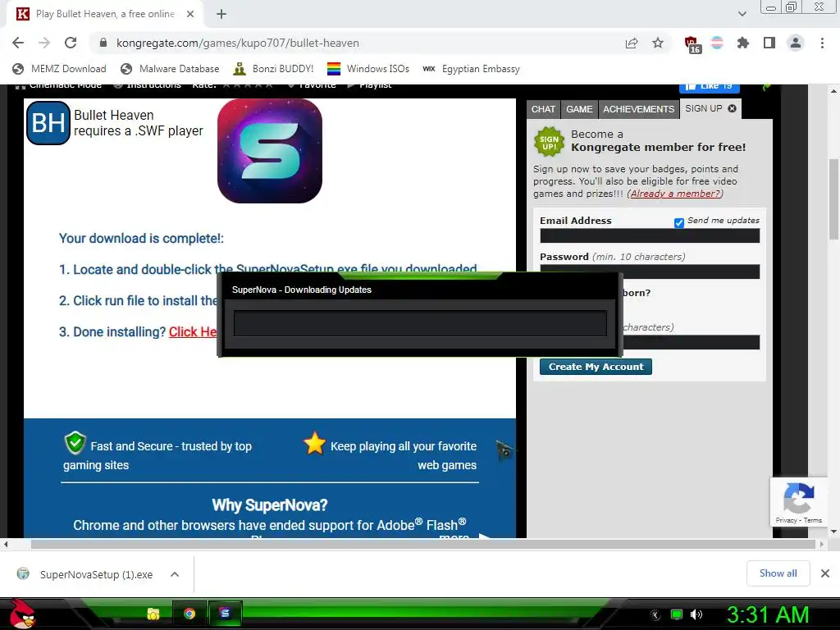
Task: Click the network tray icon
Action: 677,614
